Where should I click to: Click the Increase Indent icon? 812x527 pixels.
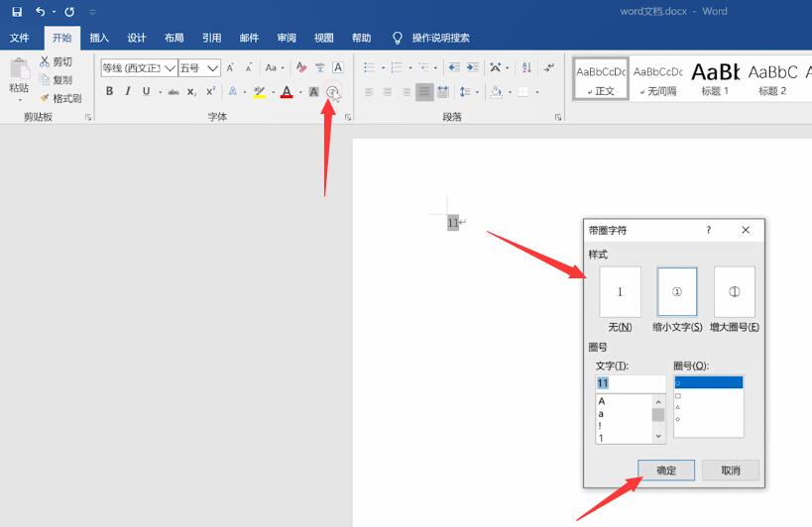click(x=473, y=67)
